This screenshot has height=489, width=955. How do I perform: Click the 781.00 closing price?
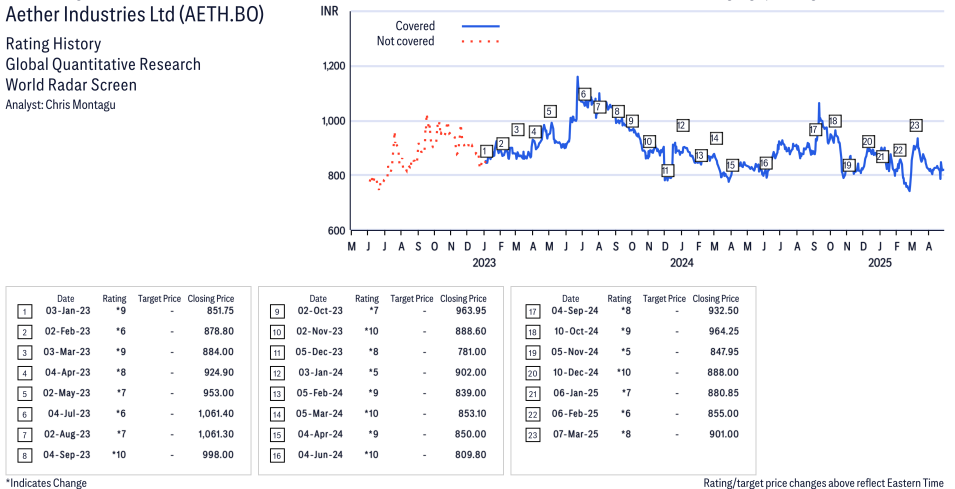tap(472, 352)
